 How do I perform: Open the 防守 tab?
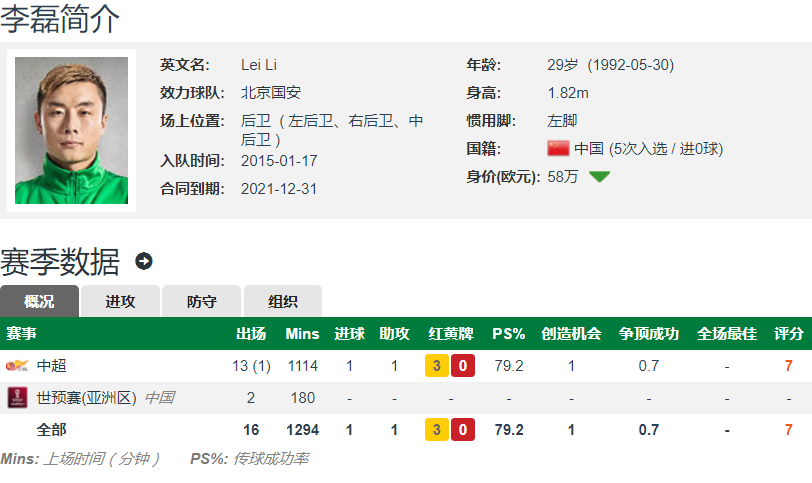point(201,301)
